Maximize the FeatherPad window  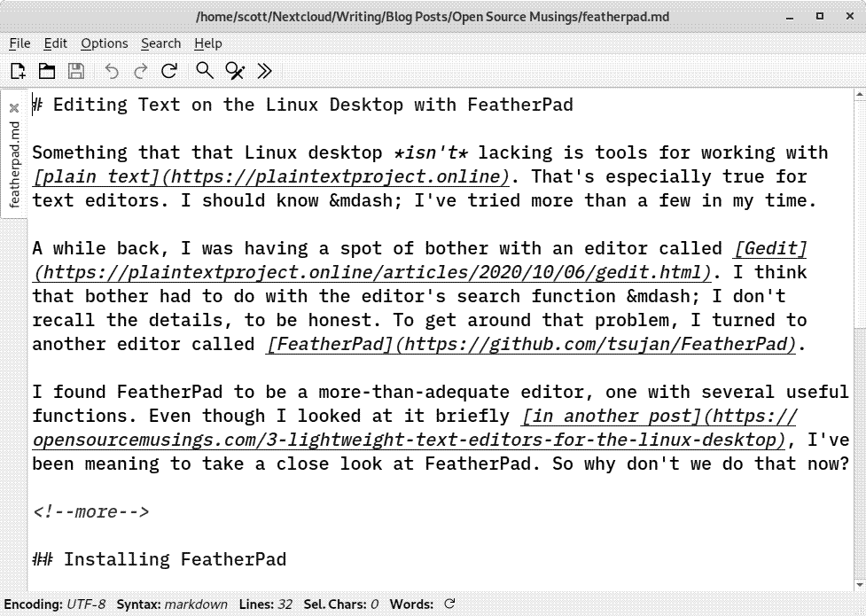click(x=820, y=16)
